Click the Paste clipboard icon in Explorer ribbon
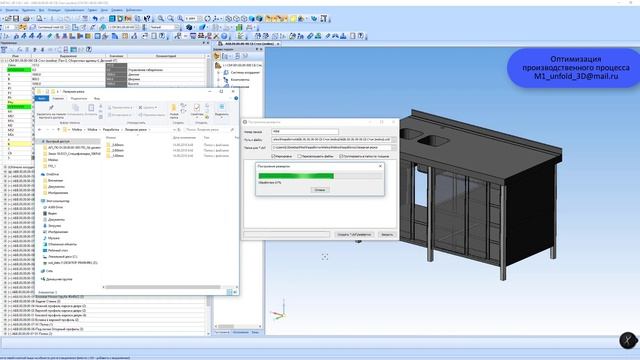 click(91, 108)
